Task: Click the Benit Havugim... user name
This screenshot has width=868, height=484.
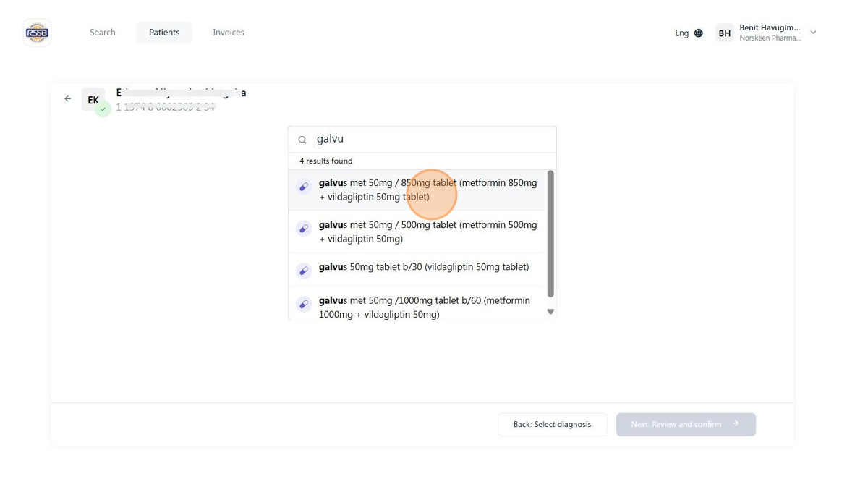Action: [x=770, y=27]
